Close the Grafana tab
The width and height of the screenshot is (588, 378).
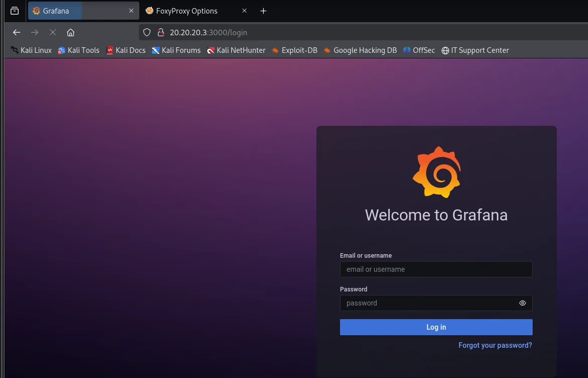click(x=131, y=11)
